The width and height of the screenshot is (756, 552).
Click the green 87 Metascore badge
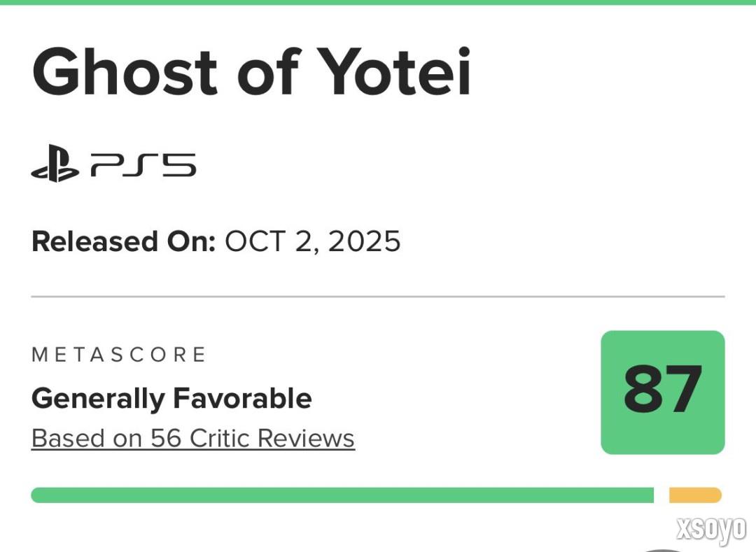662,392
